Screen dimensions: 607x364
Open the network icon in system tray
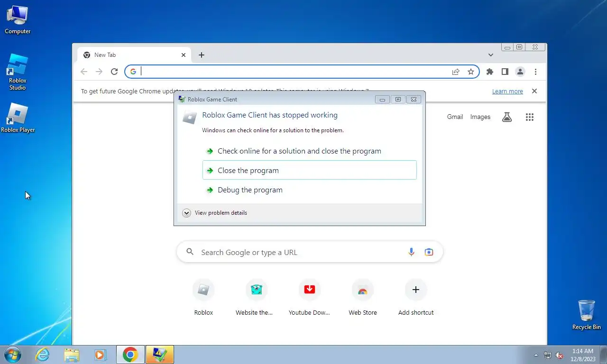pyautogui.click(x=548, y=355)
